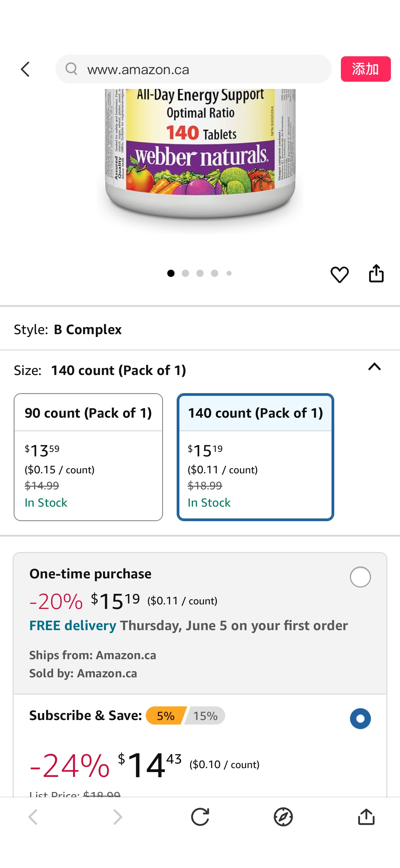Tap the back arrow beside the address bar
The image size is (400, 868).
tap(25, 69)
